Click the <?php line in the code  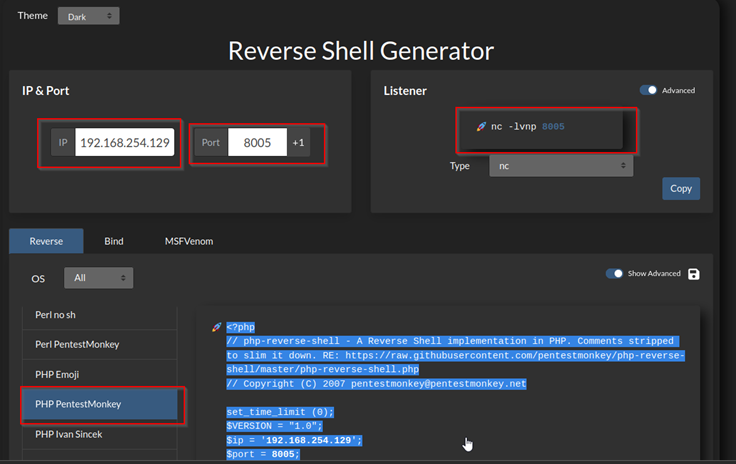pos(240,327)
